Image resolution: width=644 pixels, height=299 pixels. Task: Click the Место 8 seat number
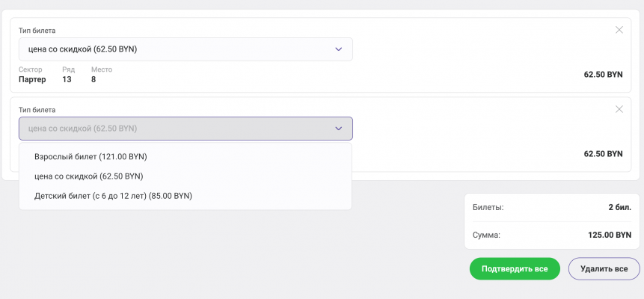click(93, 79)
